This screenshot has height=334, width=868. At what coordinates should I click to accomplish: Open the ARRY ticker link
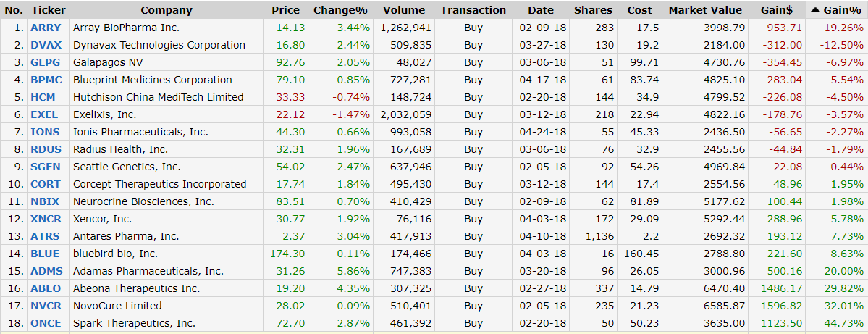[46, 28]
